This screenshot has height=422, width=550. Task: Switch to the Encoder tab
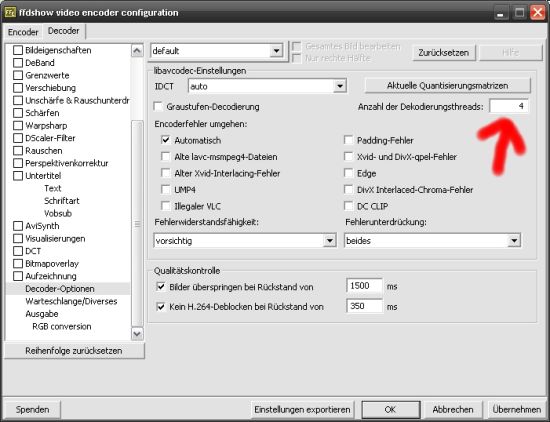coord(23,32)
